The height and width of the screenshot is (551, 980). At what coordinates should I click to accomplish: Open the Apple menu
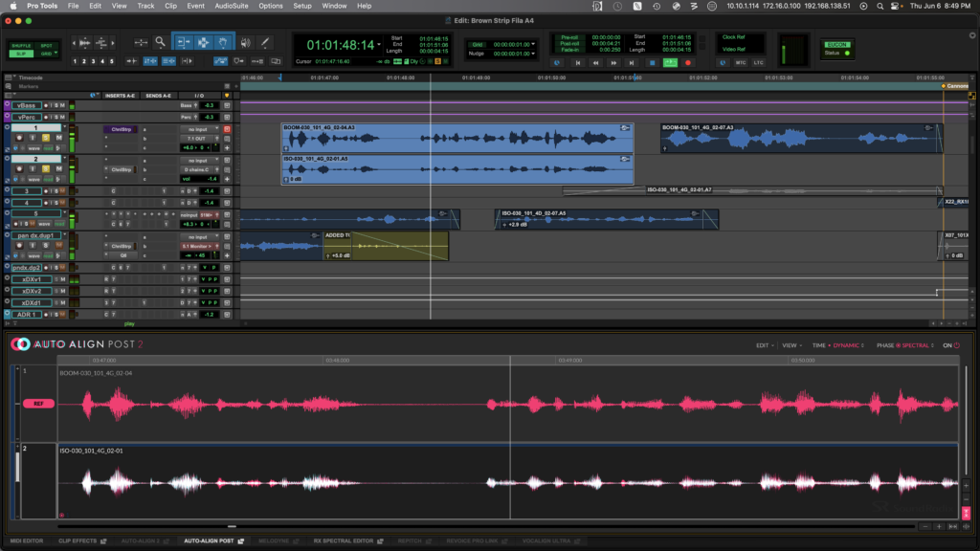13,6
